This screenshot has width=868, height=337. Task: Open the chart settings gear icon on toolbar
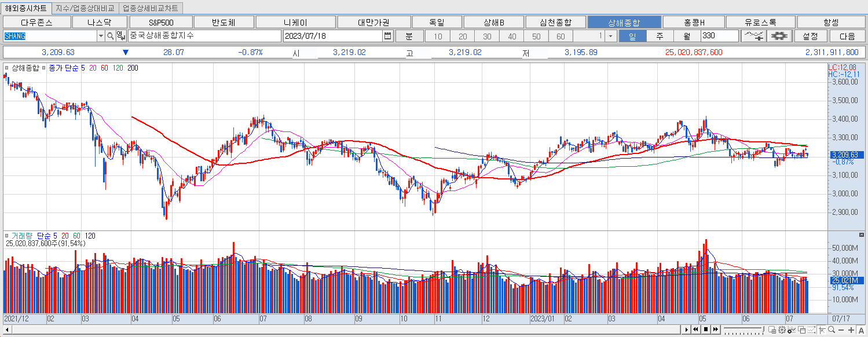pyautogui.click(x=779, y=35)
